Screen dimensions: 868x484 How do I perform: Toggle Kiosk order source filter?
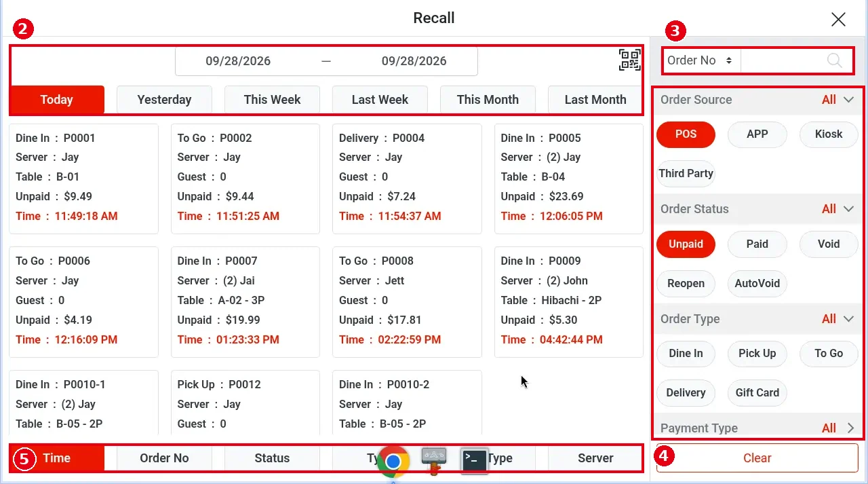pyautogui.click(x=829, y=134)
